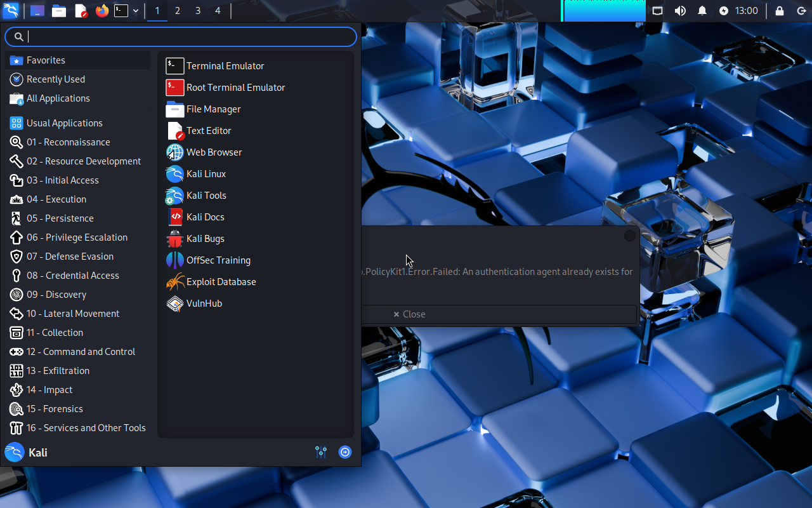
Task: Click the Kali user profile icon
Action: tap(14, 452)
